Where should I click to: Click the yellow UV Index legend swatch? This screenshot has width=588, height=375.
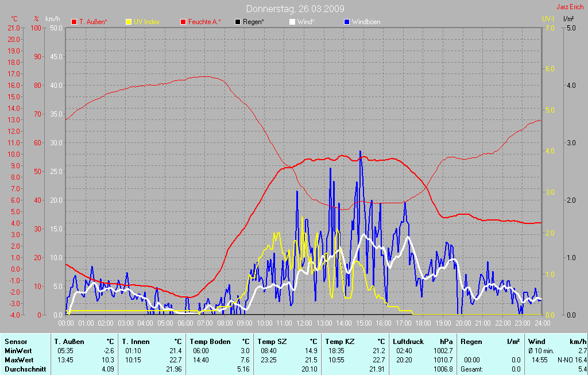[129, 22]
